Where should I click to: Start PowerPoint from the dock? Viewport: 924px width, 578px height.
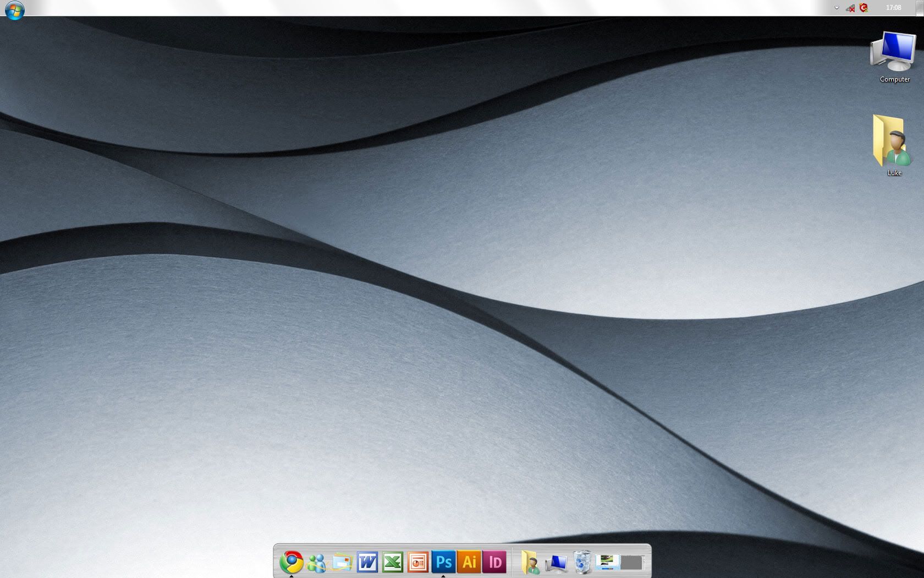(418, 563)
